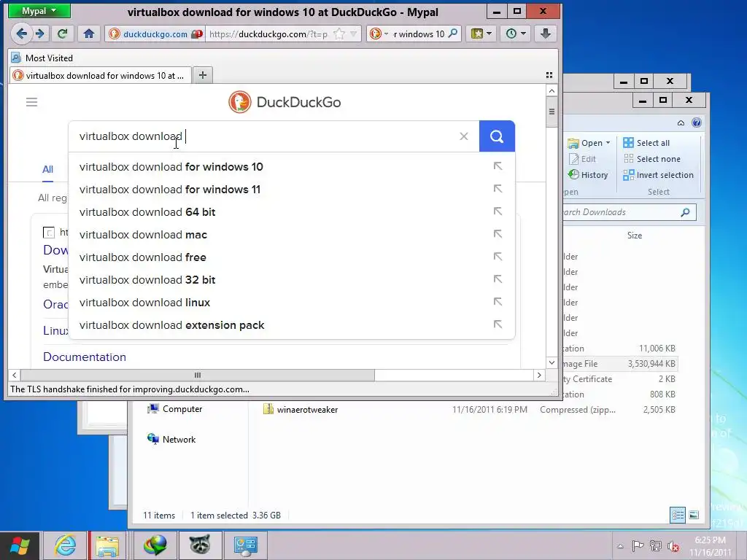Click the browser horizontal scrollbar thumb

(197, 376)
